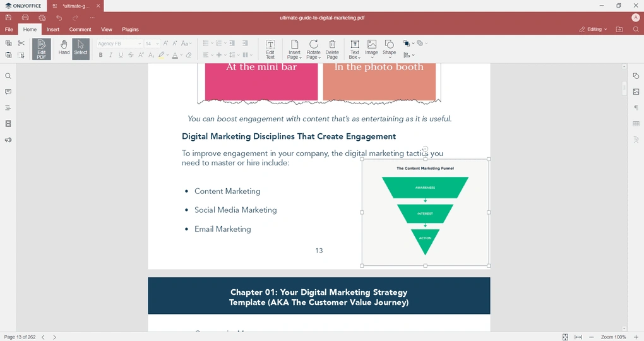Open the Agency FB font name dropdown
Image resolution: width=644 pixels, height=341 pixels.
tap(140, 44)
